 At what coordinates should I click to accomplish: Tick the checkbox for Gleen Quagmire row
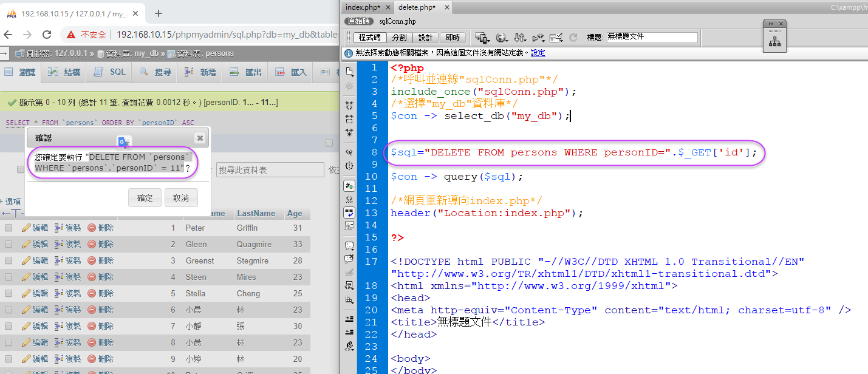[9, 244]
